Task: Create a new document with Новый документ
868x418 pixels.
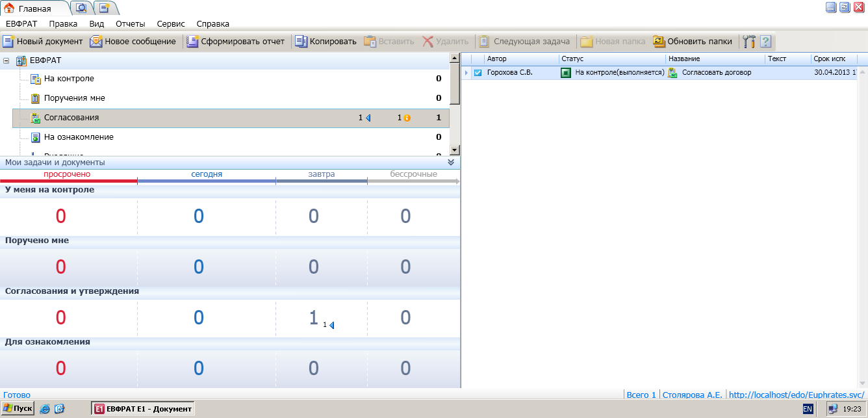Action: [43, 42]
